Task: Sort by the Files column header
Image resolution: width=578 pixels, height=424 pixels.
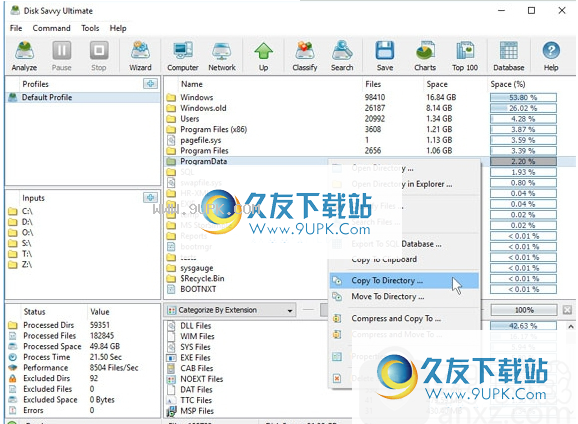Action: click(x=373, y=84)
